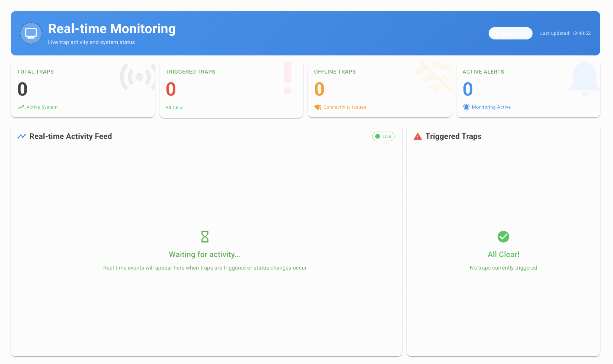Click the hourglass waiting icon

tap(205, 237)
